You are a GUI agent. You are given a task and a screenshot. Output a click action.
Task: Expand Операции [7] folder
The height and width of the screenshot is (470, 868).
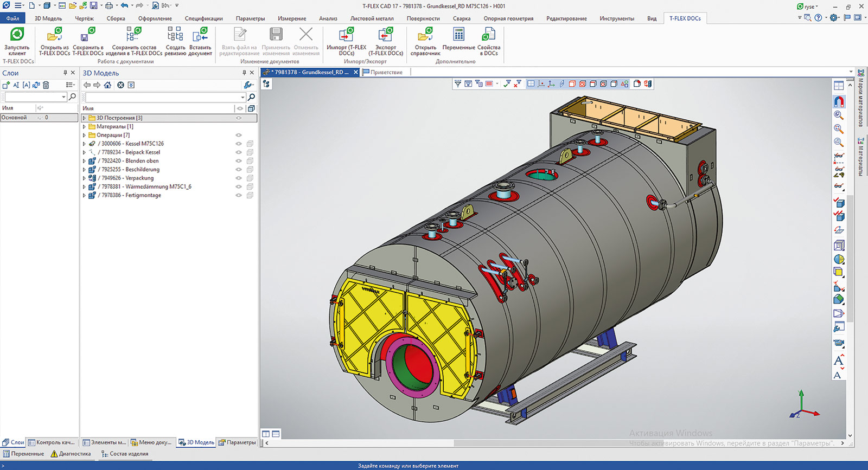tap(84, 135)
